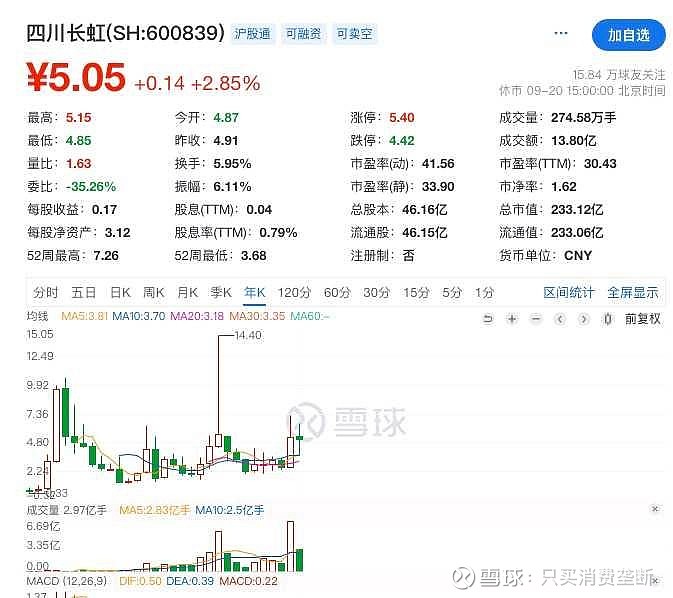673x598 pixels.
Task: Click the MA10:3.70 moving average label
Action: (x=139, y=316)
